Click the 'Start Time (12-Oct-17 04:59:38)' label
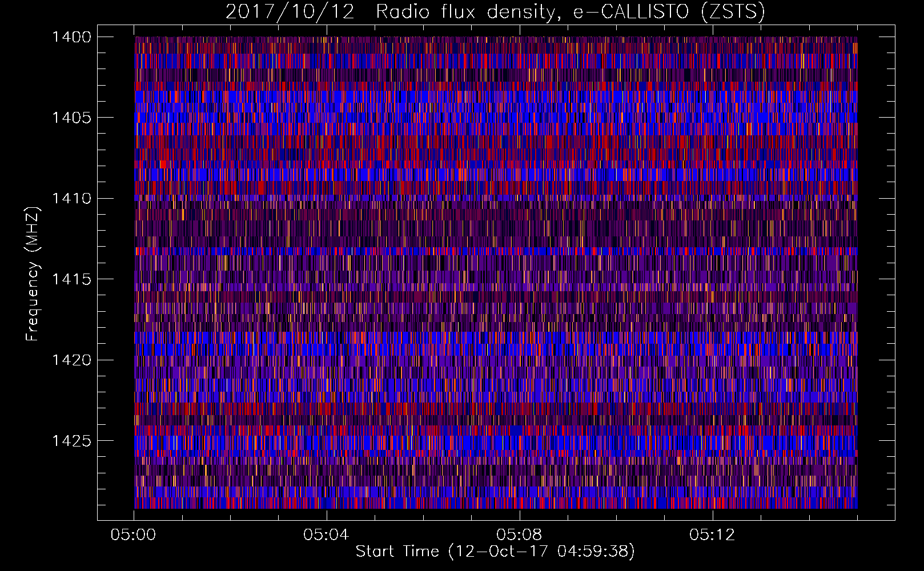This screenshot has width=924, height=571. [x=495, y=552]
